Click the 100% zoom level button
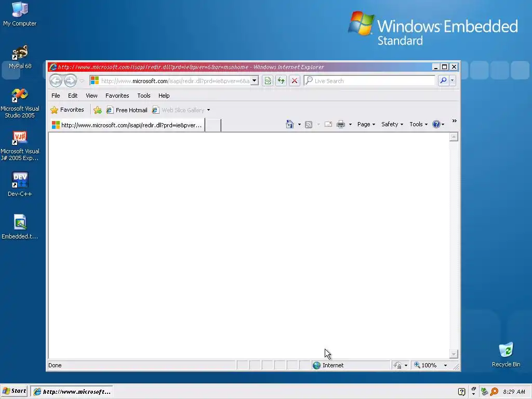The width and height of the screenshot is (532, 399). (x=425, y=365)
